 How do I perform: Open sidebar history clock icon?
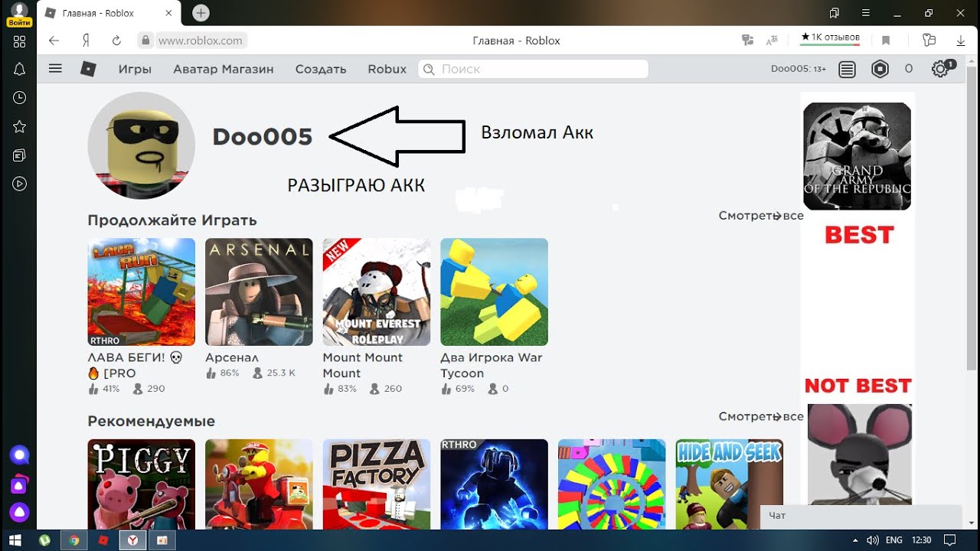20,98
